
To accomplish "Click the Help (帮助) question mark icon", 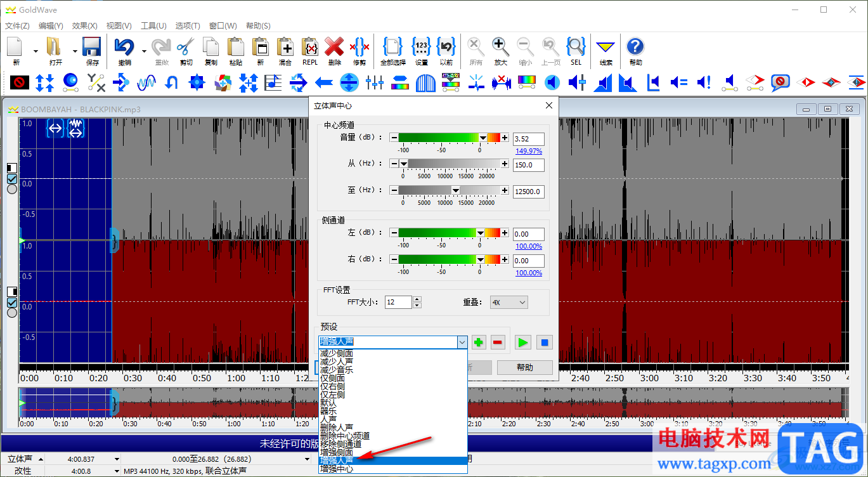I will (635, 48).
